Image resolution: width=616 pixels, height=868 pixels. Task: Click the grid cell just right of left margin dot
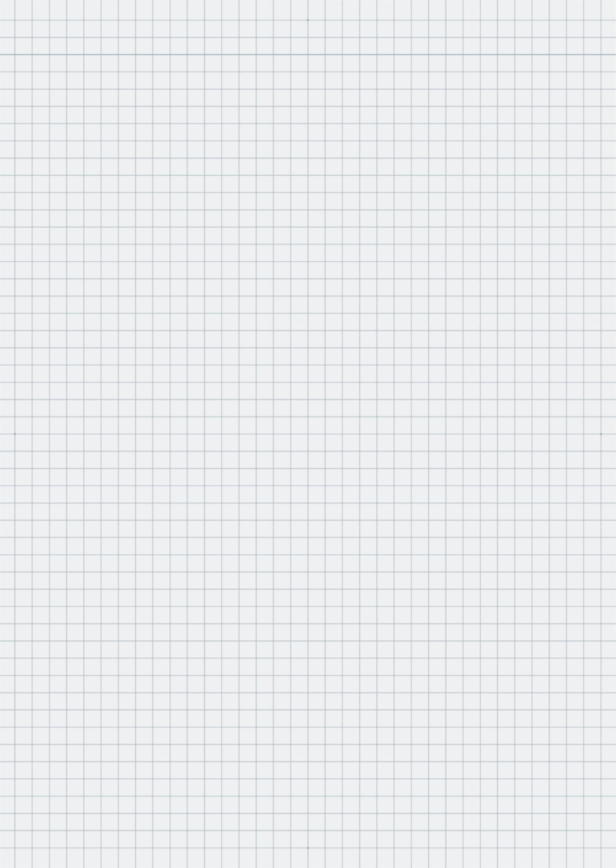click(23, 443)
